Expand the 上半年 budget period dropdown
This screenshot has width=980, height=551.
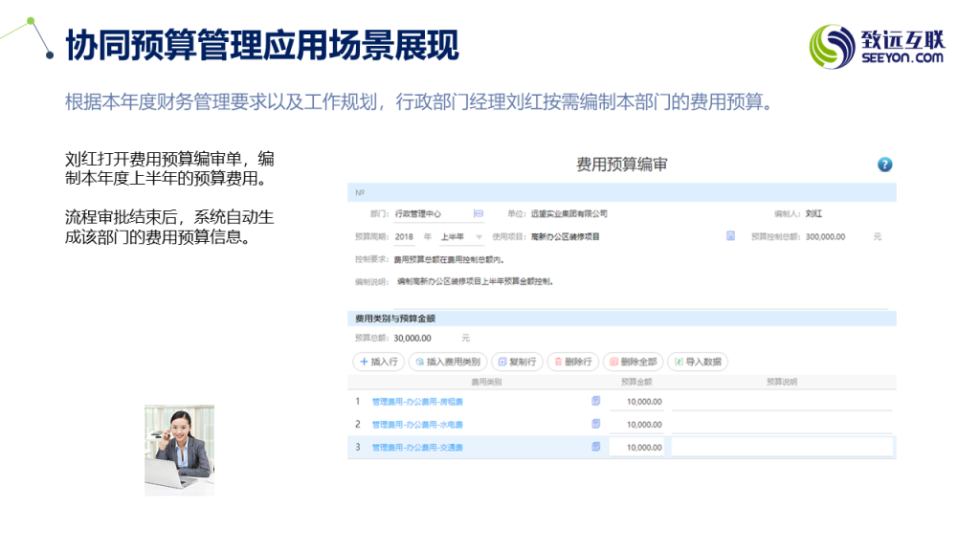(x=479, y=236)
